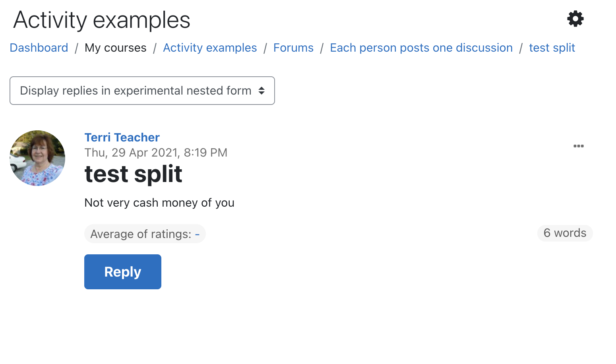The width and height of the screenshot is (616, 364).
Task: Click the bold test split post heading
Action: tap(134, 174)
